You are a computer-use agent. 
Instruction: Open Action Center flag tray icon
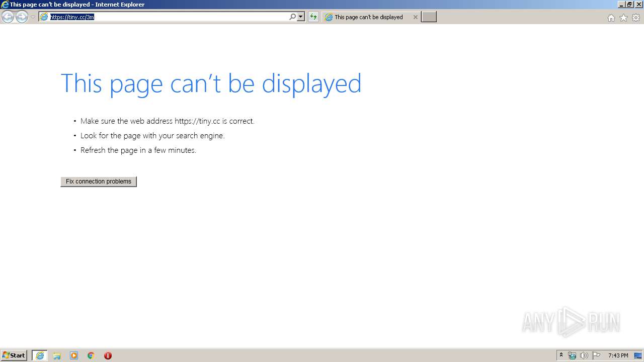[596, 355]
